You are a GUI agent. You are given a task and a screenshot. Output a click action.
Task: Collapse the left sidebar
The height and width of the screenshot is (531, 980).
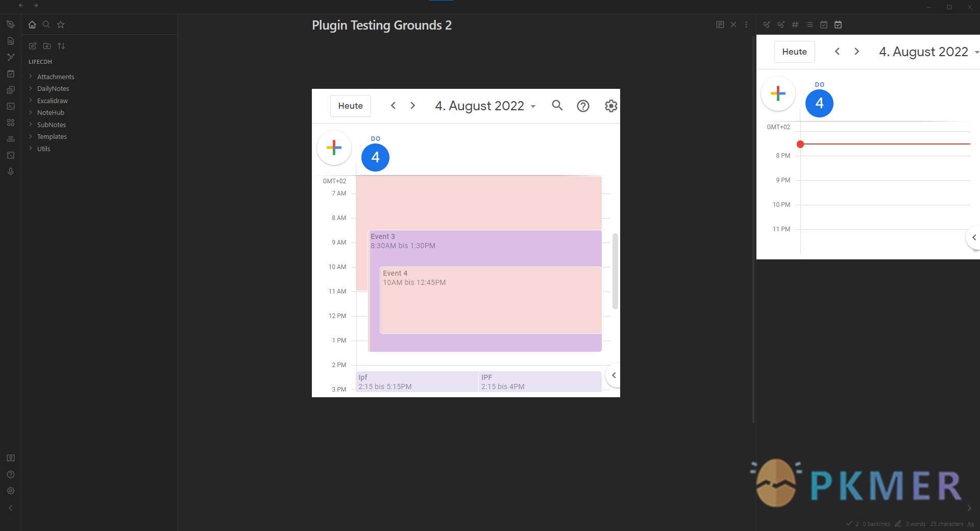(11, 508)
